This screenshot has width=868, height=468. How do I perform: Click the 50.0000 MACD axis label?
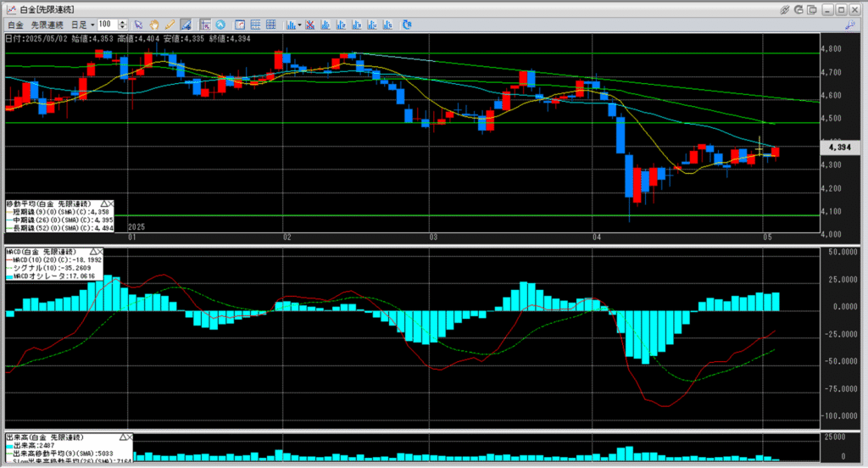(x=842, y=252)
